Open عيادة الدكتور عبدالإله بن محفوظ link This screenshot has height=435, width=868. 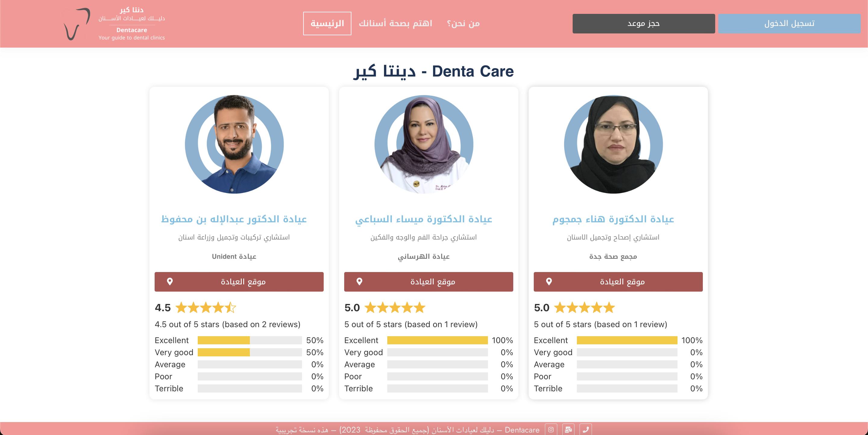click(234, 219)
